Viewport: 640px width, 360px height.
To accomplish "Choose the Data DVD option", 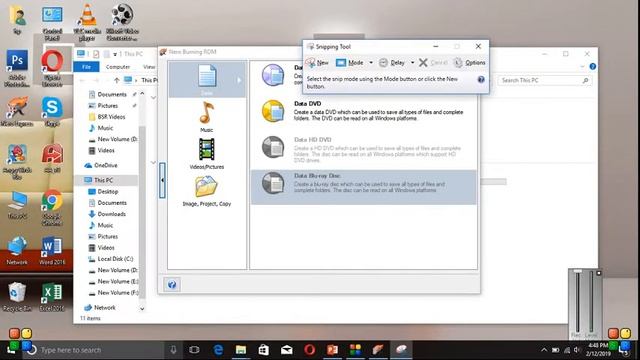I will click(x=363, y=111).
